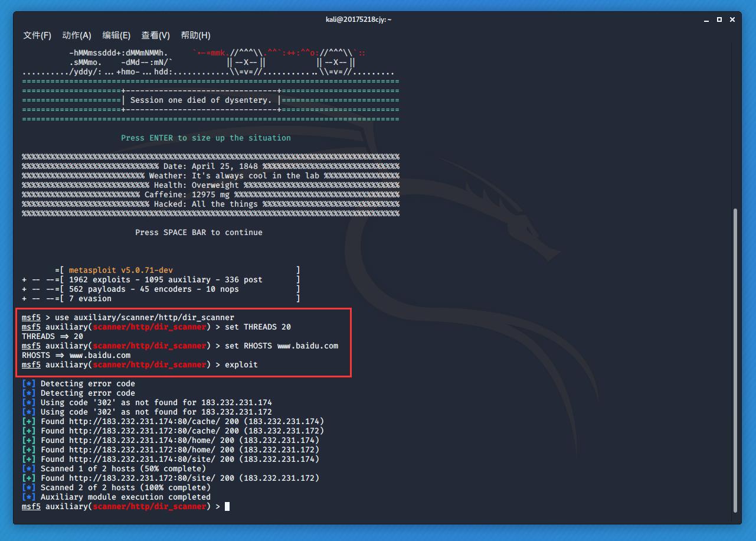Click the '7 evasion' line

coord(161,298)
